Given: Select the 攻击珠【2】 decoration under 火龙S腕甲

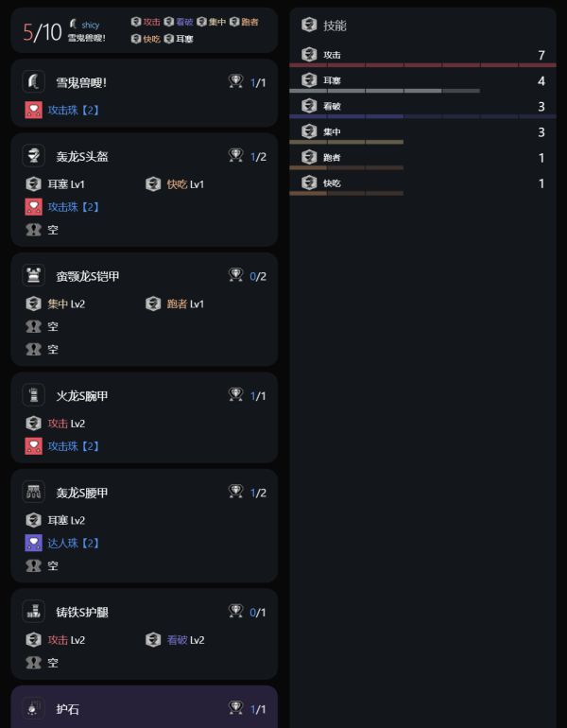Looking at the screenshot, I should click(x=74, y=446).
